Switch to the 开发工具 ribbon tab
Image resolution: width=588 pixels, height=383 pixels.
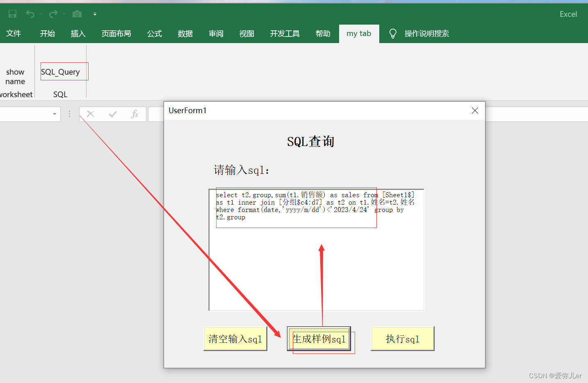285,34
